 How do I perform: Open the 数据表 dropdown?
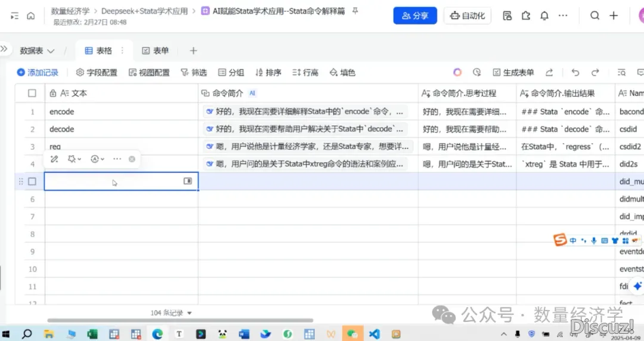click(37, 51)
